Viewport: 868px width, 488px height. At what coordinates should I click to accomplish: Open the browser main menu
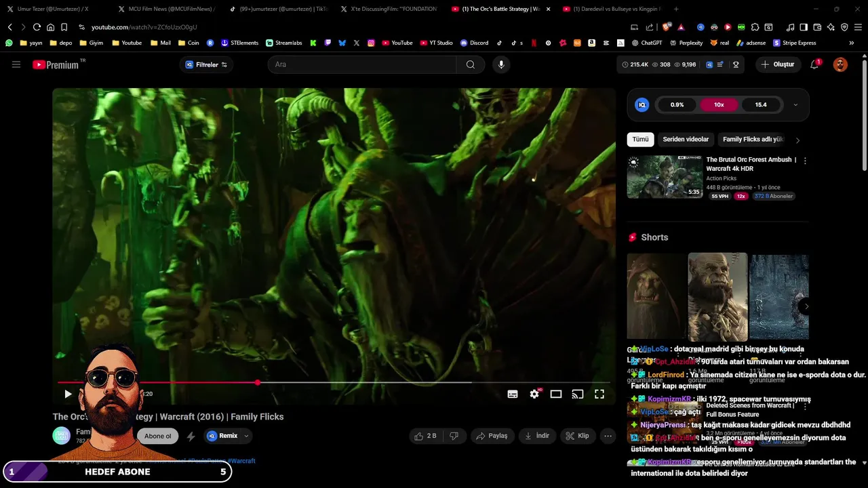pyautogui.click(x=858, y=27)
